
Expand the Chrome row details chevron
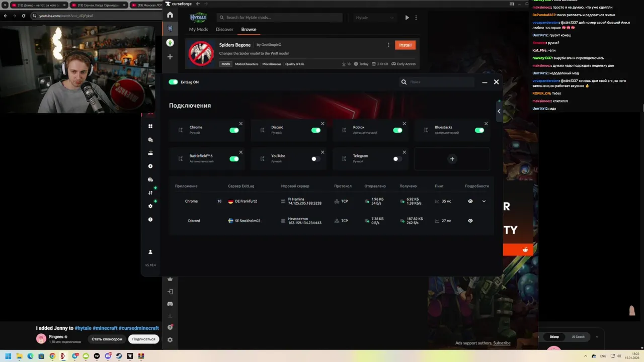(484, 201)
